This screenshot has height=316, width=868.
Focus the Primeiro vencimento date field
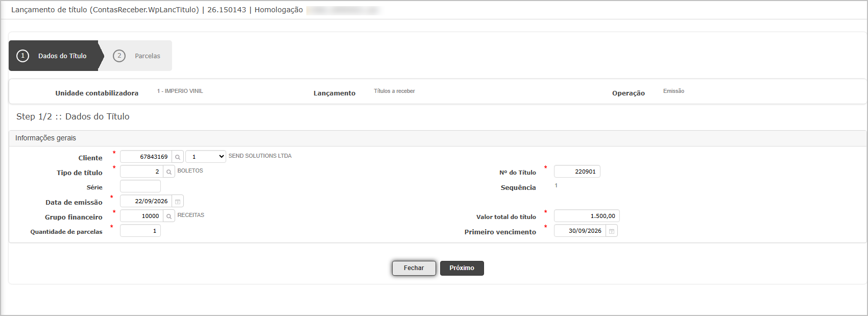pyautogui.click(x=580, y=231)
